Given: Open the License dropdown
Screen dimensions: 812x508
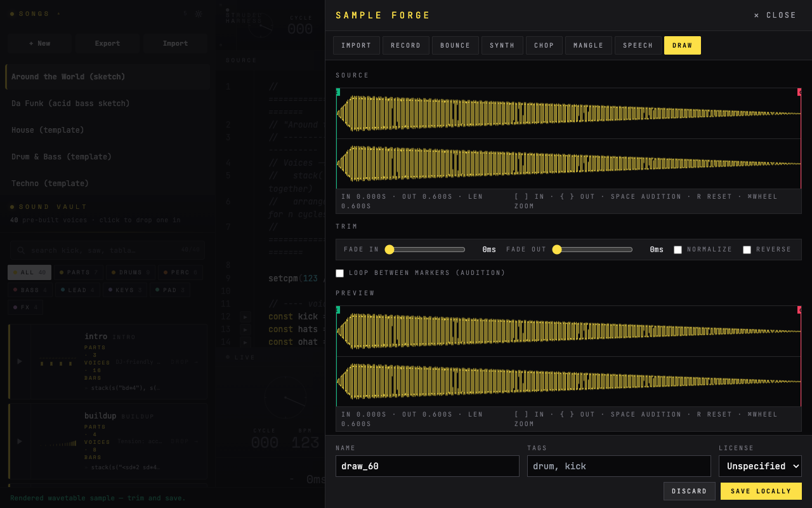Looking at the screenshot, I should point(760,466).
